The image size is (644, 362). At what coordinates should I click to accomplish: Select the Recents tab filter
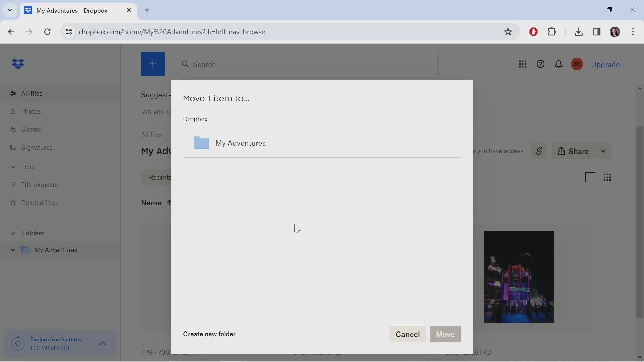tap(159, 177)
